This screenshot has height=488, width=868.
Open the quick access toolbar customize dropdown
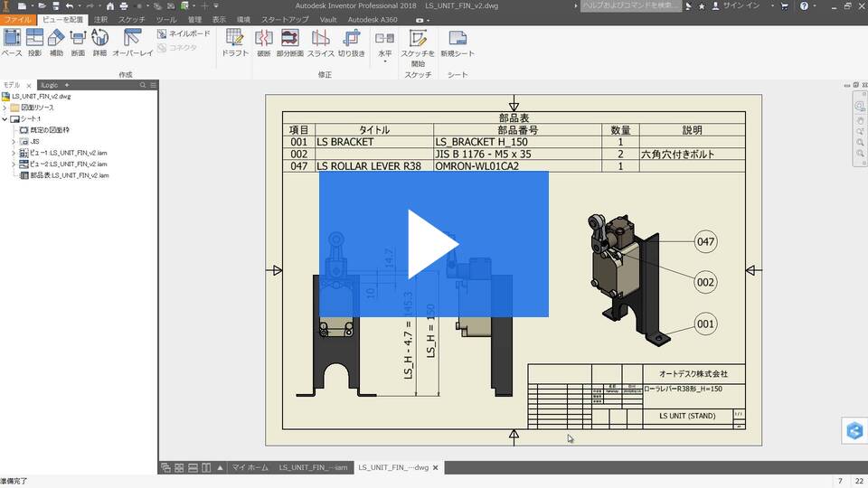(x=216, y=6)
